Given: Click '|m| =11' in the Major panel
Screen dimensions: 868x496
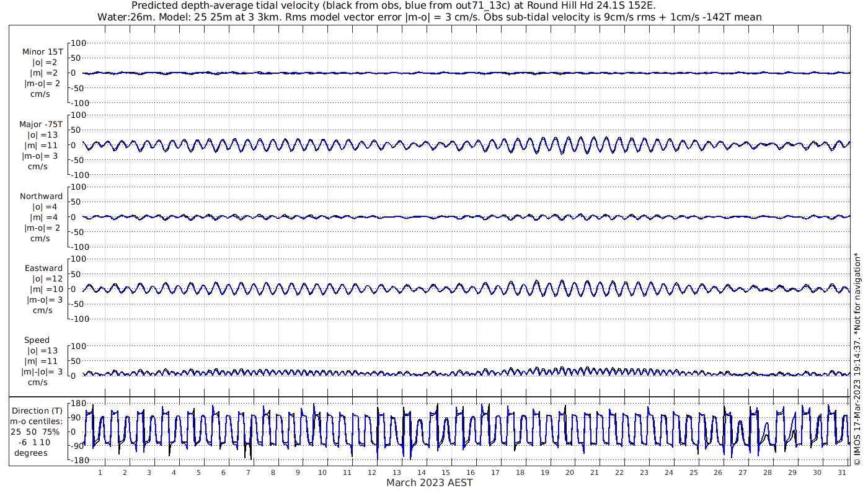Looking at the screenshot, I should tap(43, 145).
